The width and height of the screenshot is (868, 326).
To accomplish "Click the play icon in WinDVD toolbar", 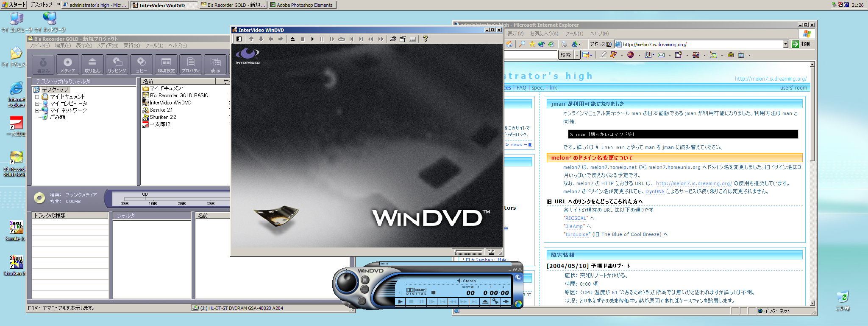I will [312, 39].
